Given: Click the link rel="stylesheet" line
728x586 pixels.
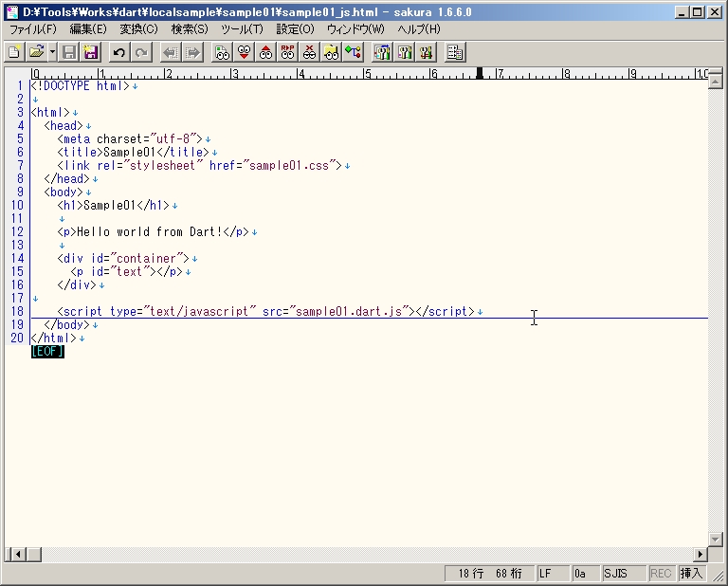Looking at the screenshot, I should [x=200, y=165].
